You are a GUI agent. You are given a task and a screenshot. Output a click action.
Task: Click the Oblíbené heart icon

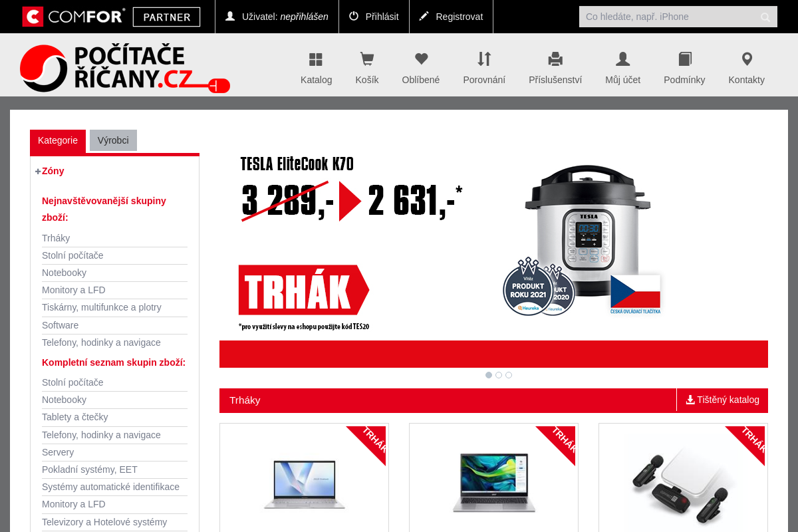[x=420, y=59]
